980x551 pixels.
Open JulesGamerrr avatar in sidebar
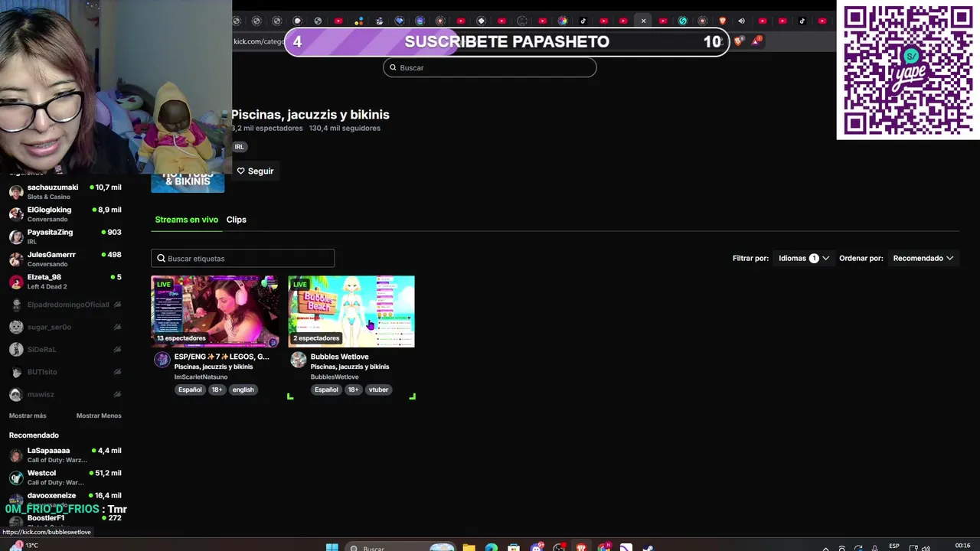[16, 259]
